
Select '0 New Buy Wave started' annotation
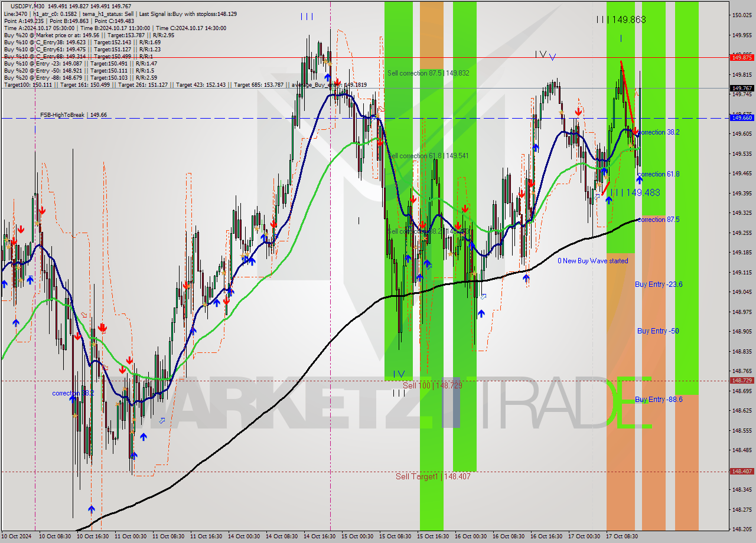pyautogui.click(x=593, y=261)
